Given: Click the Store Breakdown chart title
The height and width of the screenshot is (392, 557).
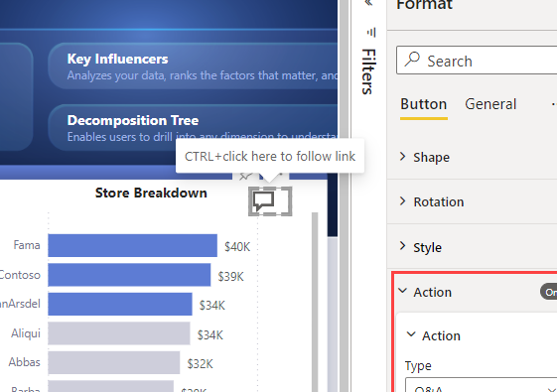Looking at the screenshot, I should [x=151, y=193].
